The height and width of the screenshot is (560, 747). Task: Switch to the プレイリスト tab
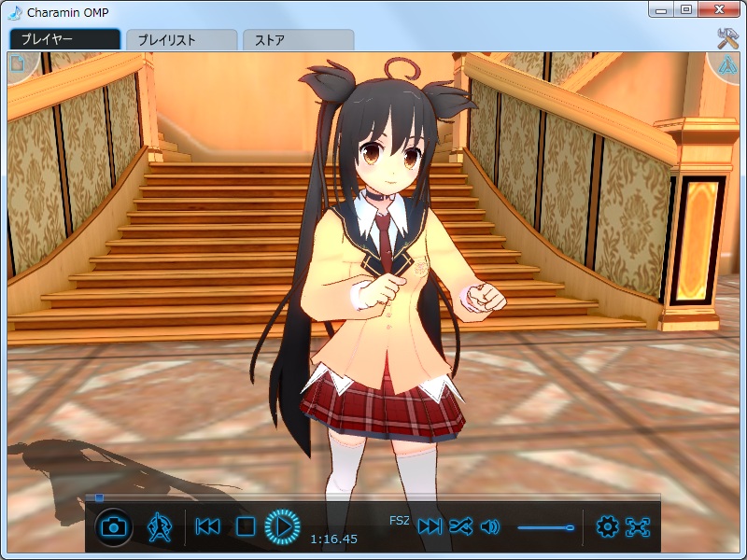click(182, 39)
